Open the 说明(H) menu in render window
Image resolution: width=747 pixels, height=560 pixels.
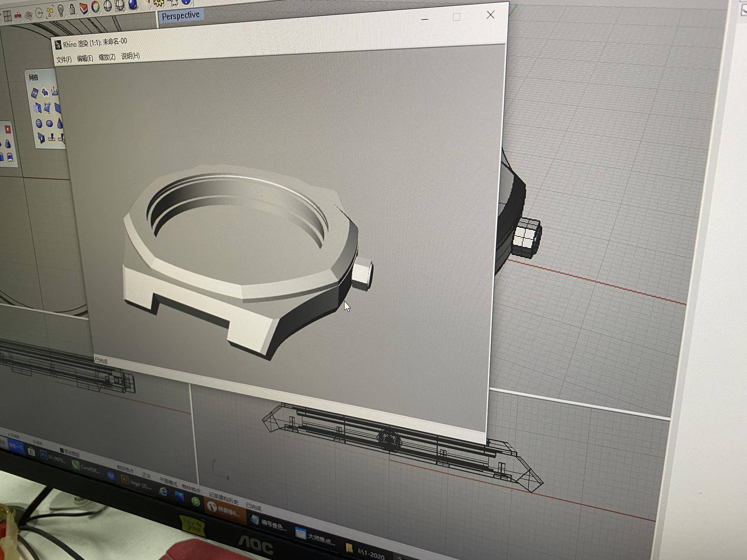pyautogui.click(x=130, y=56)
